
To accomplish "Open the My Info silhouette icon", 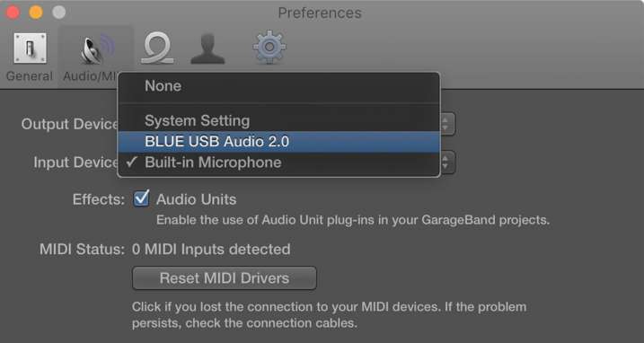I will click(x=207, y=48).
